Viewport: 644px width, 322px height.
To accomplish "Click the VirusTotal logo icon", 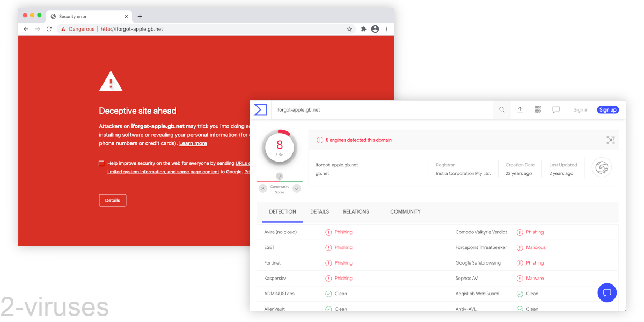I will [260, 109].
